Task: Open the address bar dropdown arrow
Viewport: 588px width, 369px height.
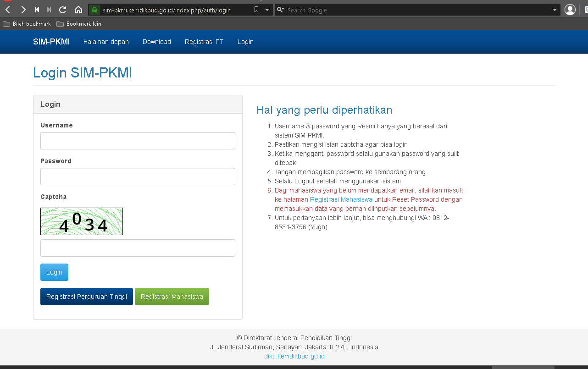Action: coord(267,10)
